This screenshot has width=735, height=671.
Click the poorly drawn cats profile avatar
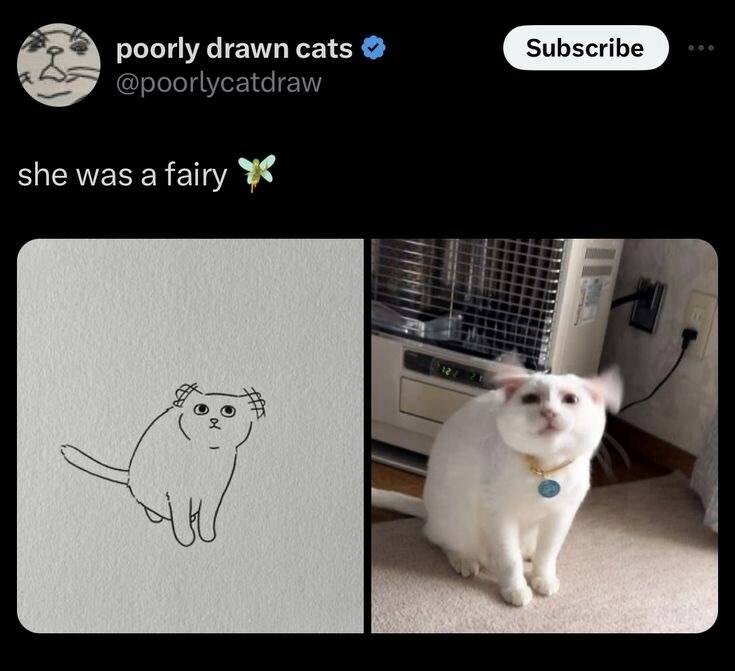coord(59,64)
